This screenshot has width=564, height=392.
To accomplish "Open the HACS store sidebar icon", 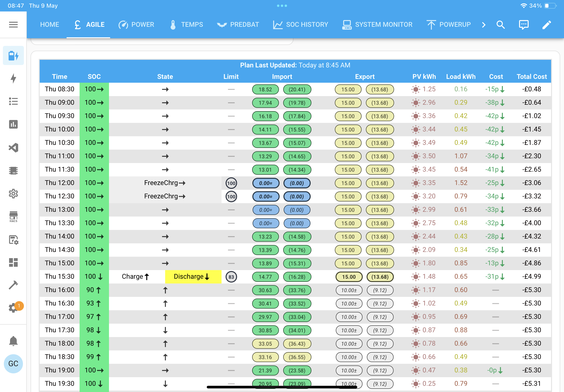I will click(13, 217).
